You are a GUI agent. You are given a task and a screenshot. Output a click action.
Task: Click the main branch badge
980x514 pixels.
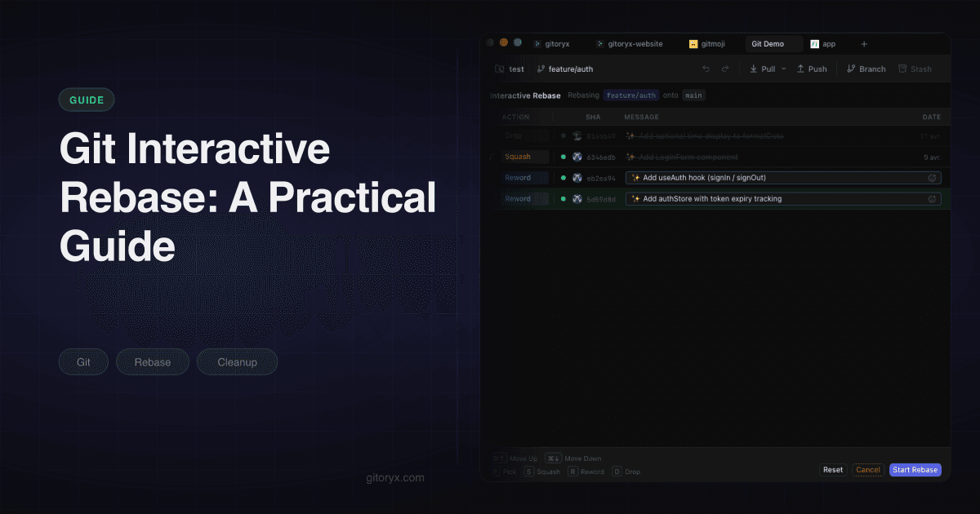(x=693, y=95)
